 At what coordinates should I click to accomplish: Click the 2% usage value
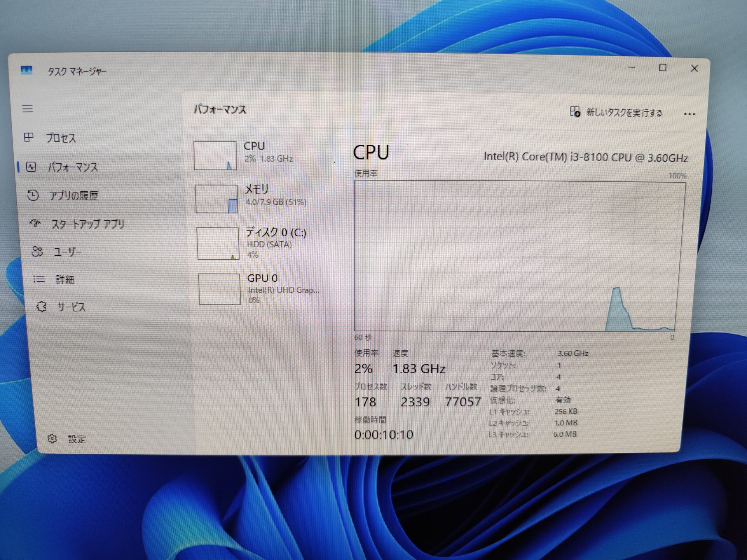363,368
